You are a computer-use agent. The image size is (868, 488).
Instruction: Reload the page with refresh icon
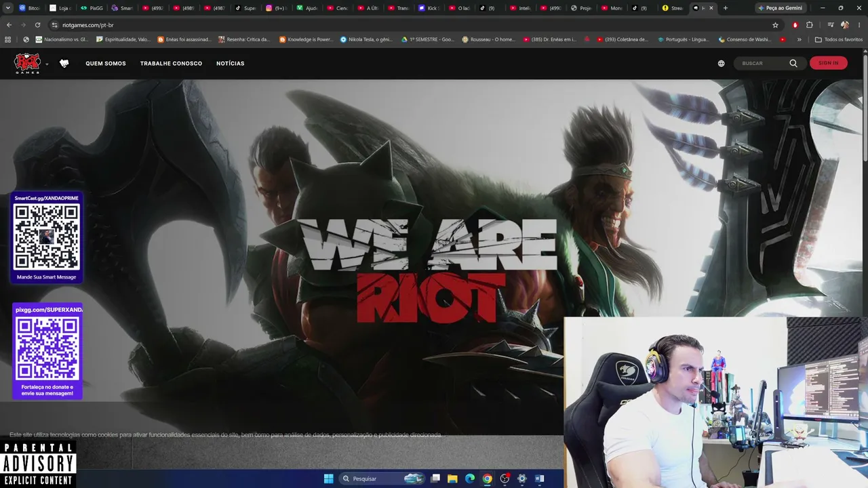click(38, 25)
